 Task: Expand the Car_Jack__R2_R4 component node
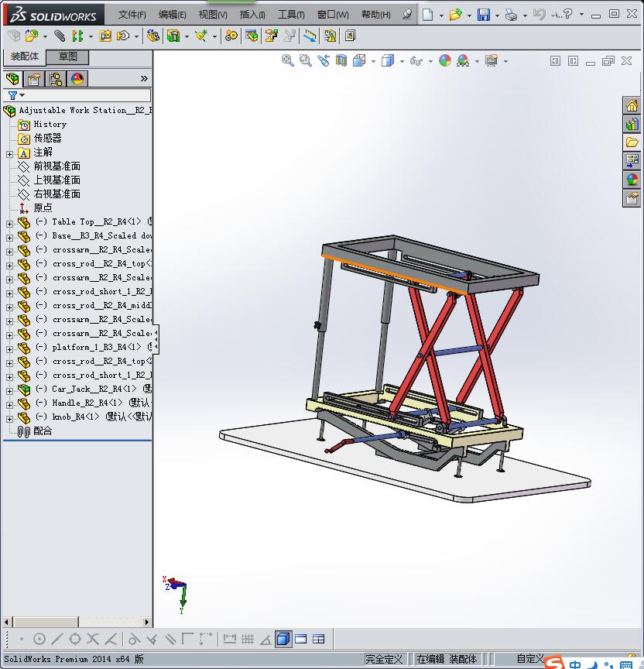coord(9,391)
